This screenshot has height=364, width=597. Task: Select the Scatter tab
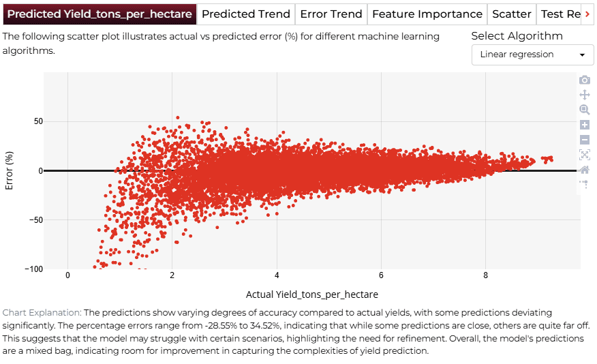point(511,14)
